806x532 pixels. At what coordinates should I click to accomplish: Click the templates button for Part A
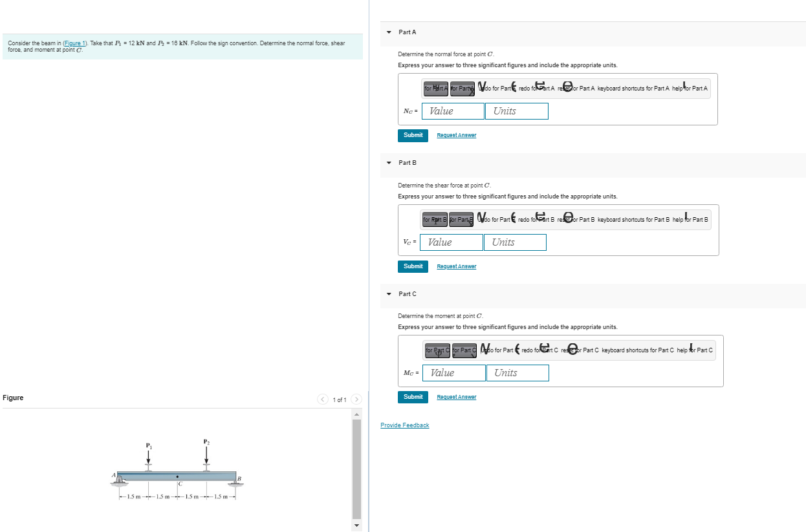tap(436, 88)
